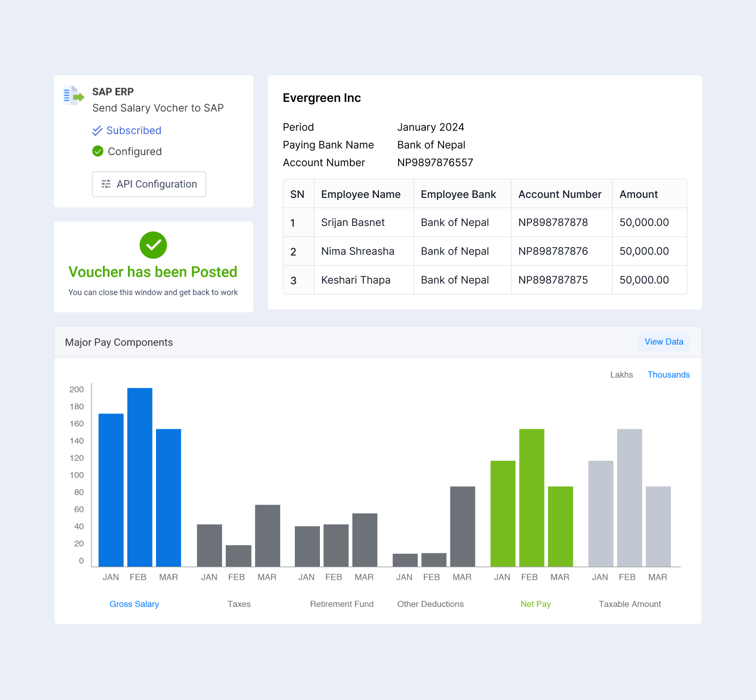Expand the Taxes pay component group

(x=239, y=604)
